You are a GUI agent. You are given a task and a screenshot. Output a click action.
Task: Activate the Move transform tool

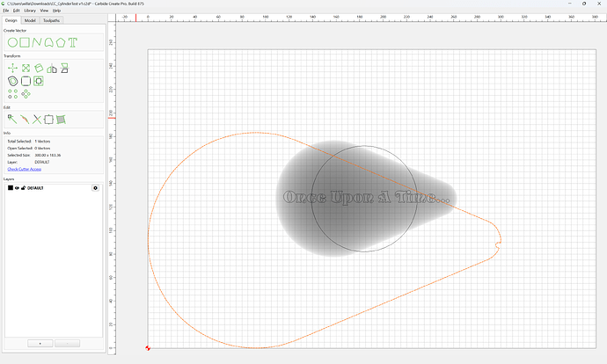click(x=12, y=69)
